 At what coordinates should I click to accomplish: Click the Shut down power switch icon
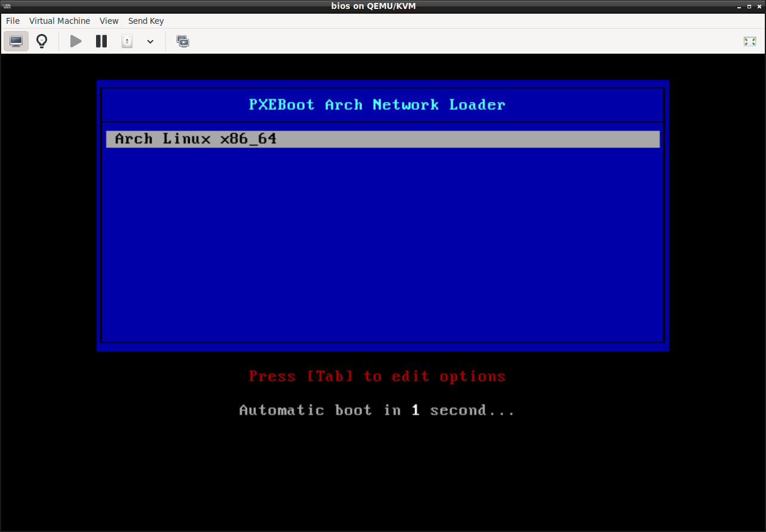[127, 41]
